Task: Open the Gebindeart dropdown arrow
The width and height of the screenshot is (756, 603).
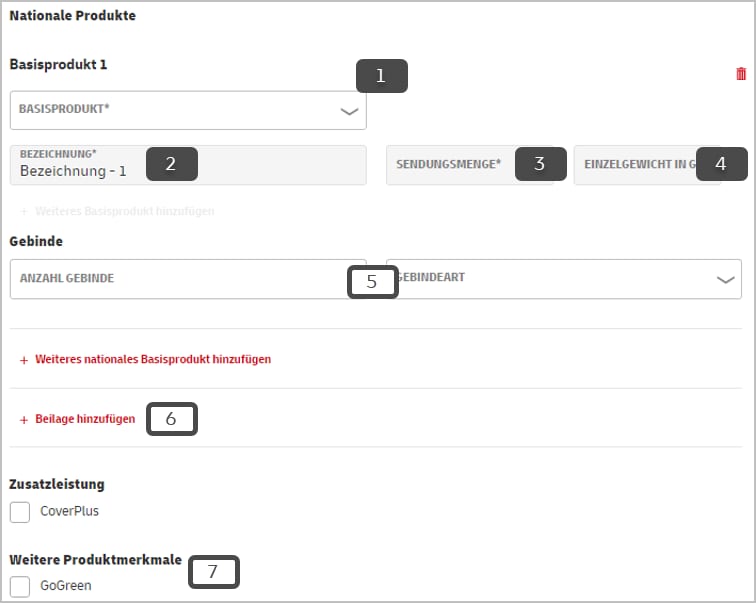Action: 726,281
